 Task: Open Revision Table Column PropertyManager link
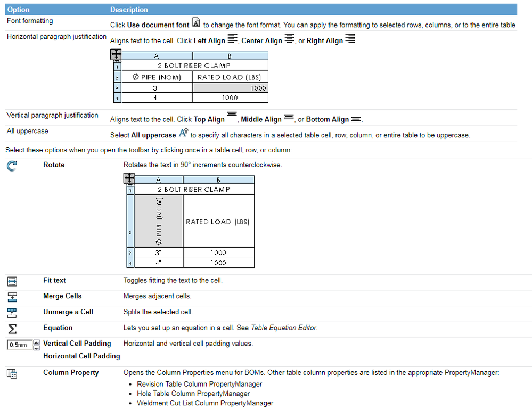pos(200,384)
